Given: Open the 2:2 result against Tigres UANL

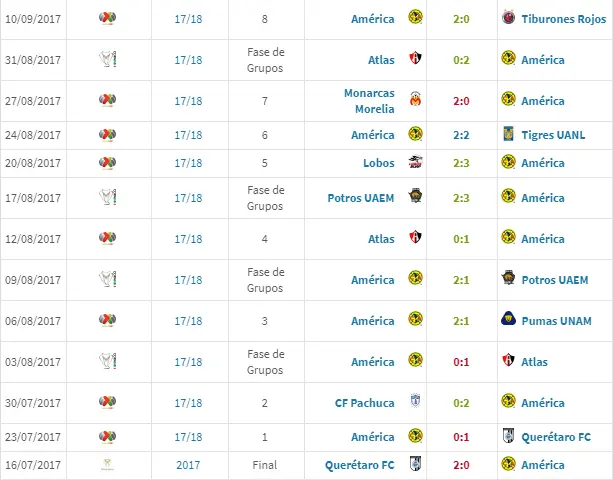Looking at the screenshot, I should pos(461,135).
